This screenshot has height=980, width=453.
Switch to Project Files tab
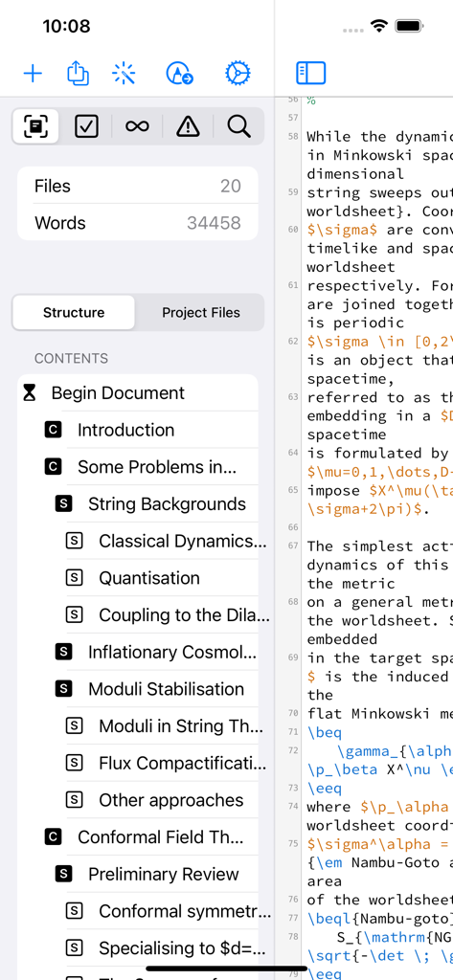201,313
